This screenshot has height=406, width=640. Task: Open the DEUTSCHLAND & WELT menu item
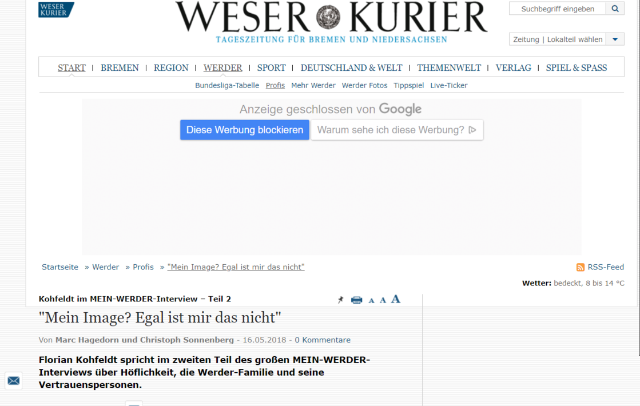pos(351,68)
